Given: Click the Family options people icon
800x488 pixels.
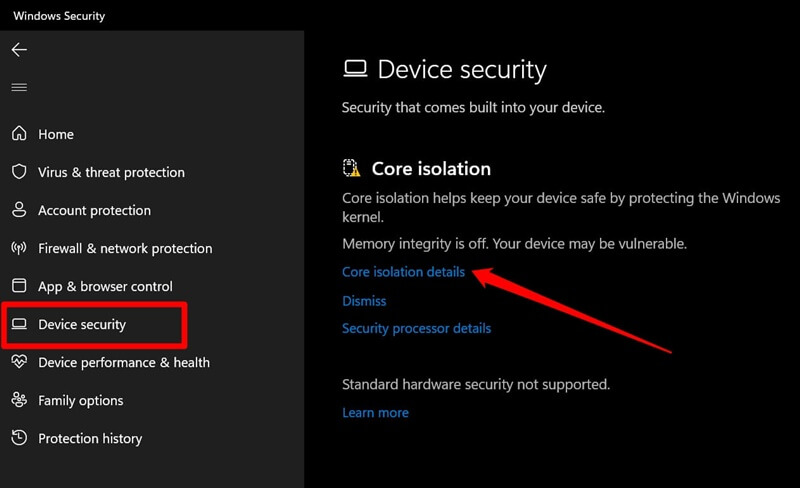Looking at the screenshot, I should [x=19, y=400].
